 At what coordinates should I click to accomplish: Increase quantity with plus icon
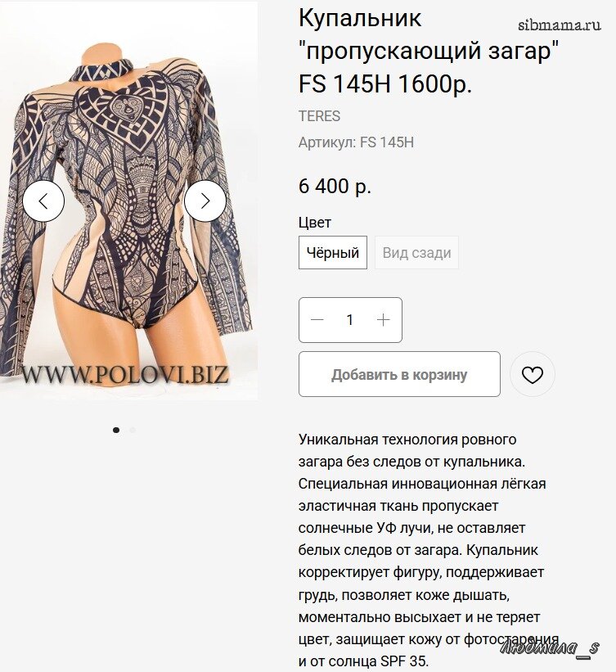pos(384,320)
